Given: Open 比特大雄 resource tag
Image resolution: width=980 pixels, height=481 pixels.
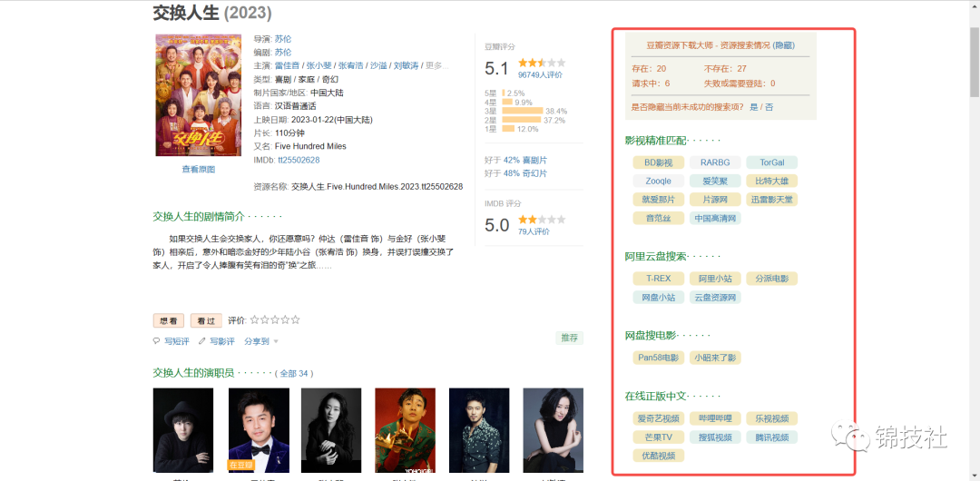Looking at the screenshot, I should 772,181.
